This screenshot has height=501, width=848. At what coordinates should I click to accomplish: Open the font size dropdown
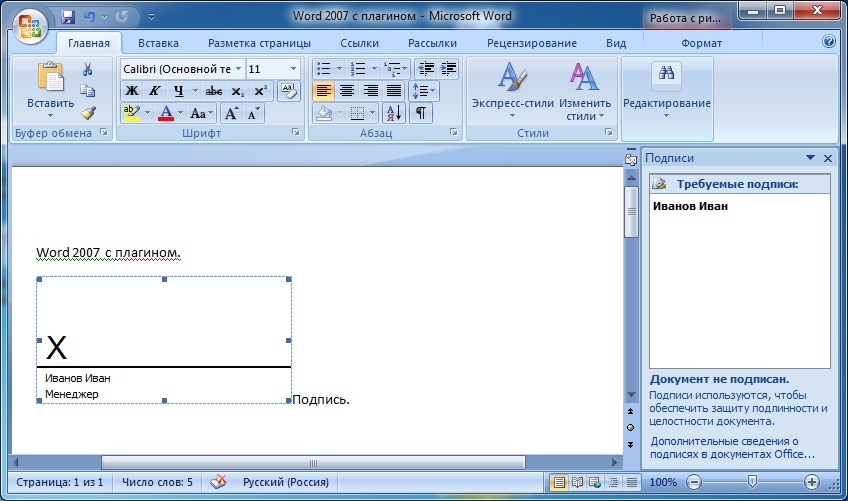[x=294, y=69]
